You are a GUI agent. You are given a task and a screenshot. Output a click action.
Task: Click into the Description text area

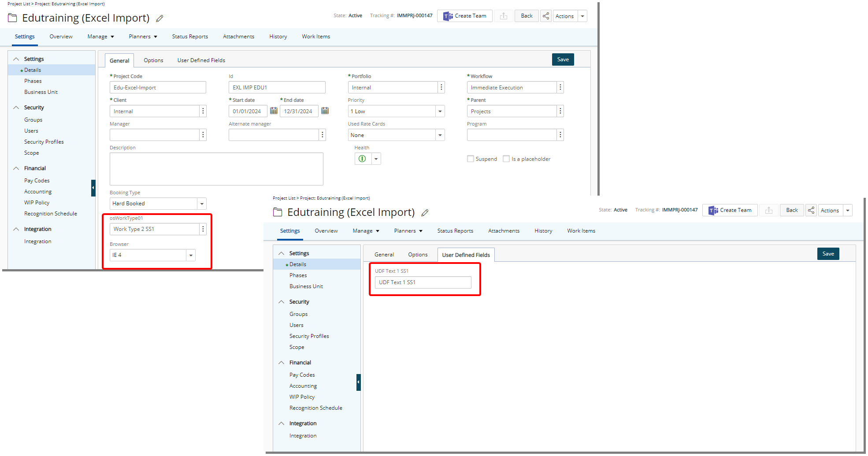pos(216,169)
